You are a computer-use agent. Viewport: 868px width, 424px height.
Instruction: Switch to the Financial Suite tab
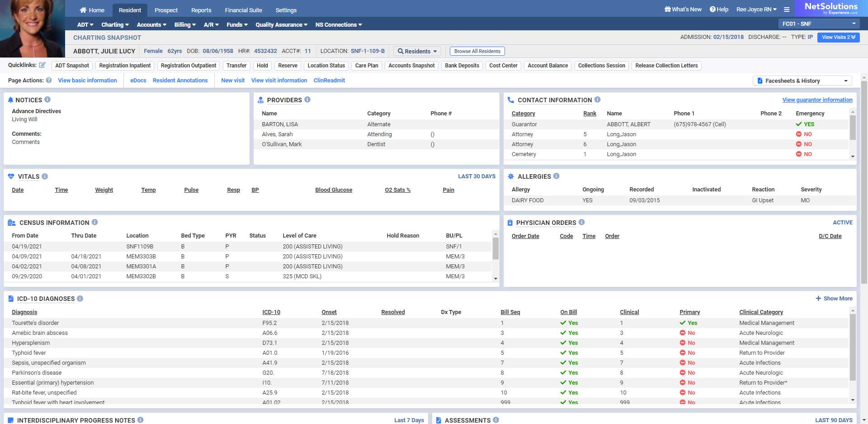tap(243, 10)
